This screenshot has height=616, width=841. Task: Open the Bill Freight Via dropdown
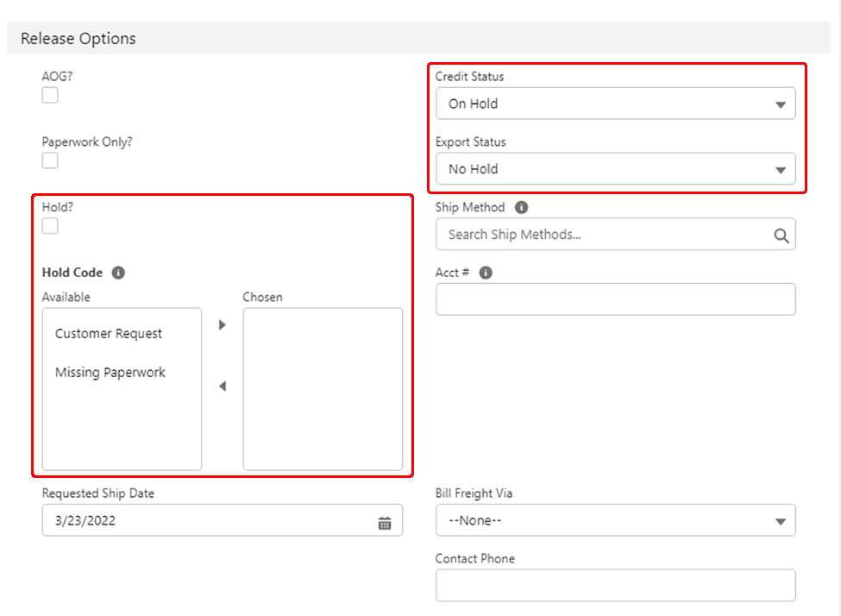(615, 521)
